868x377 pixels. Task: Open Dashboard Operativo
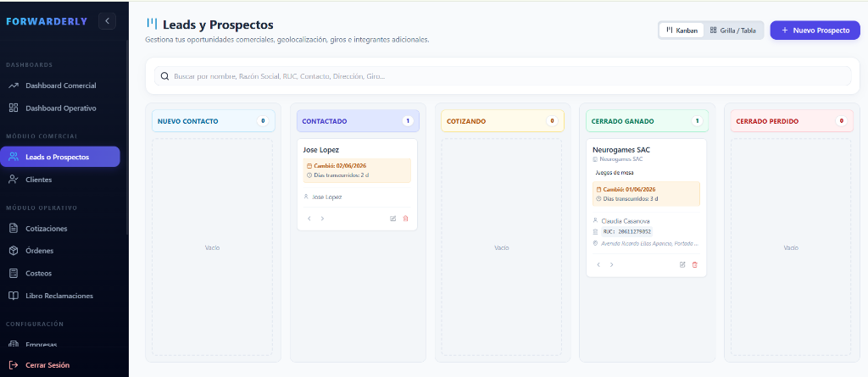pos(60,108)
